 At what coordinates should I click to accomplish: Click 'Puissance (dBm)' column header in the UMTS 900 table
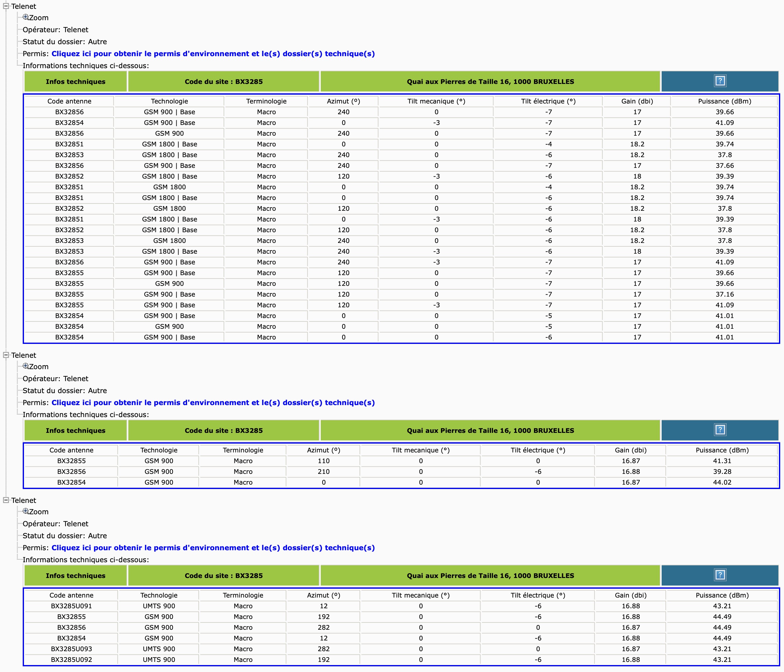(722, 595)
